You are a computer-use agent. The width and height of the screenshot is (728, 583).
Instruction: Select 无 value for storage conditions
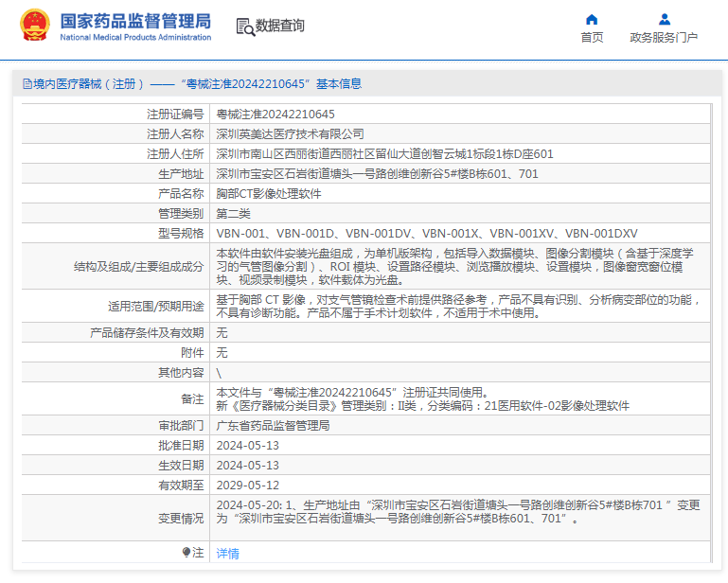click(x=222, y=333)
